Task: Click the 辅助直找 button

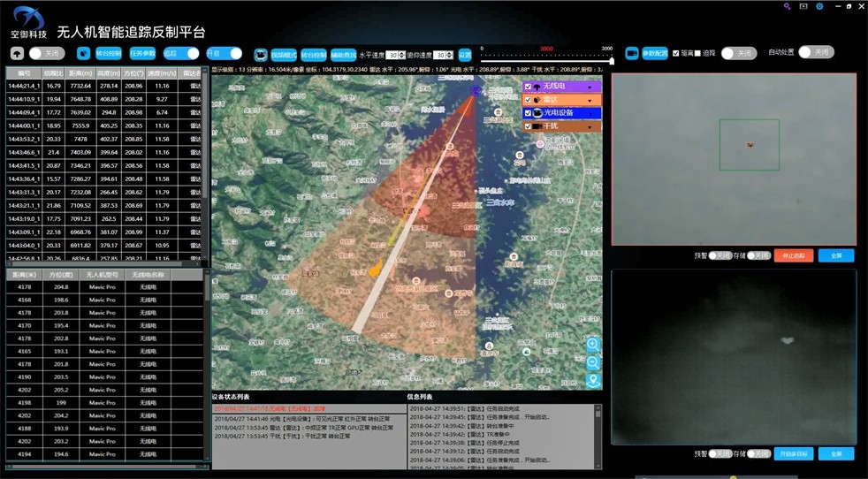Action: tap(343, 55)
